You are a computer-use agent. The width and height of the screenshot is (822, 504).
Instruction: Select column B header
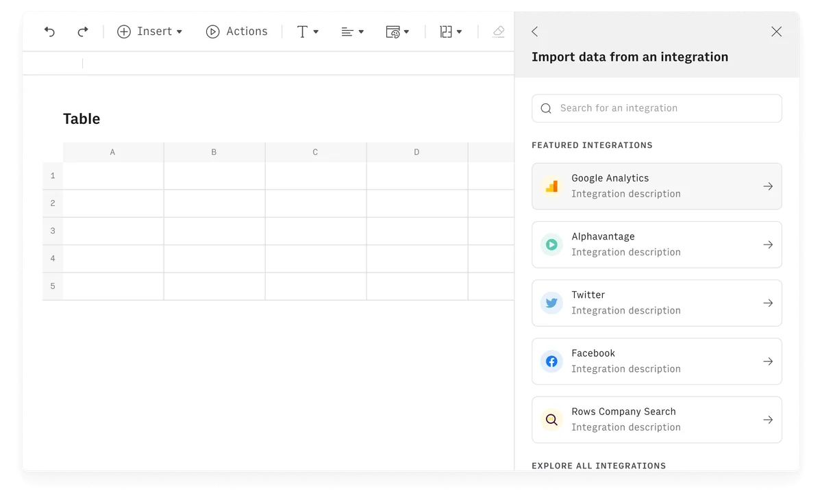pyautogui.click(x=214, y=152)
